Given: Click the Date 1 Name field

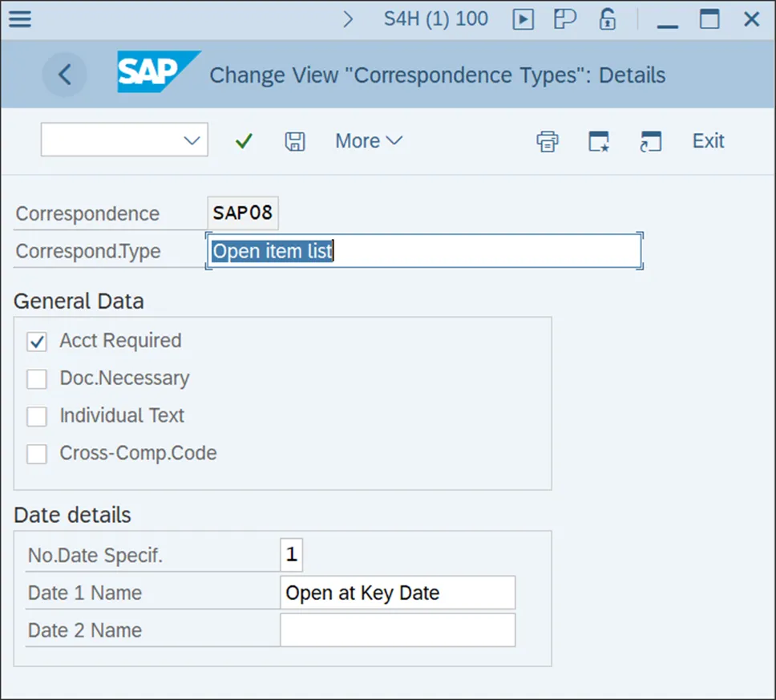Looking at the screenshot, I should coord(397,593).
